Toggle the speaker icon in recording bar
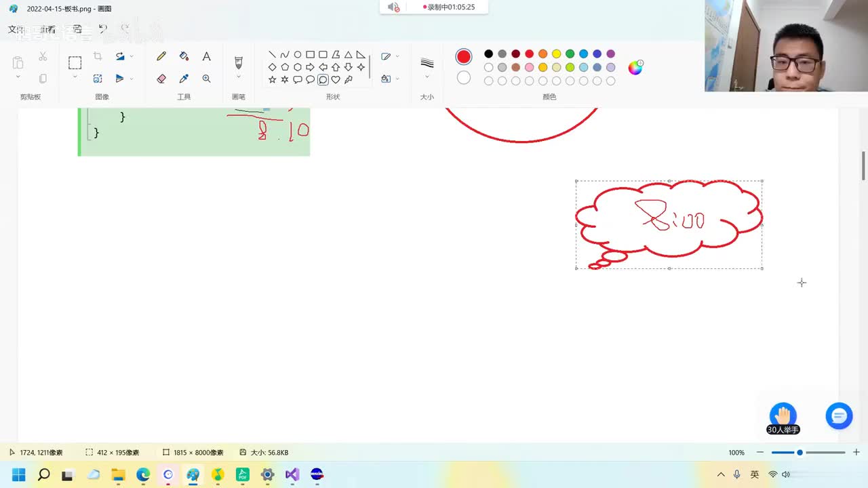Screen dimensions: 868x488 393,7
